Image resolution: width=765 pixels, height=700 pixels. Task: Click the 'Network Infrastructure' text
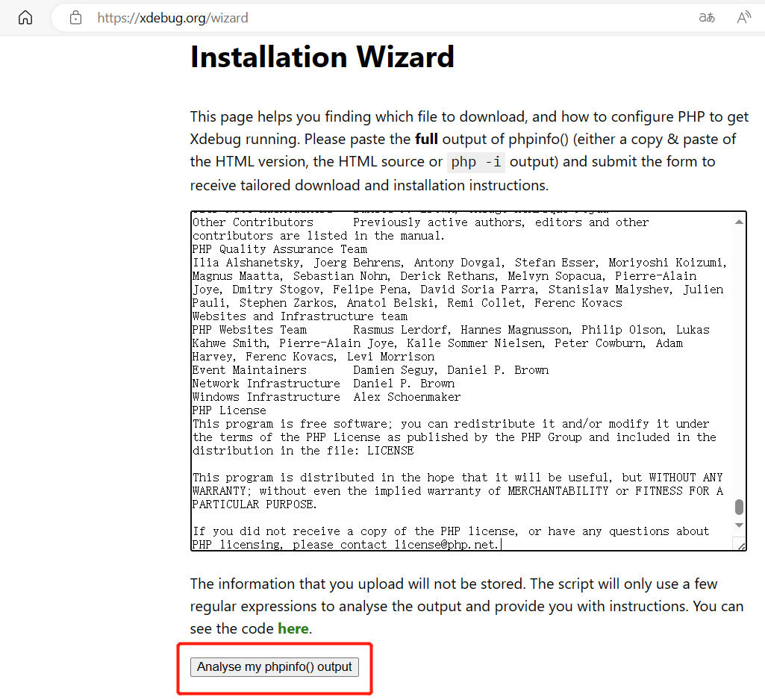pos(266,384)
